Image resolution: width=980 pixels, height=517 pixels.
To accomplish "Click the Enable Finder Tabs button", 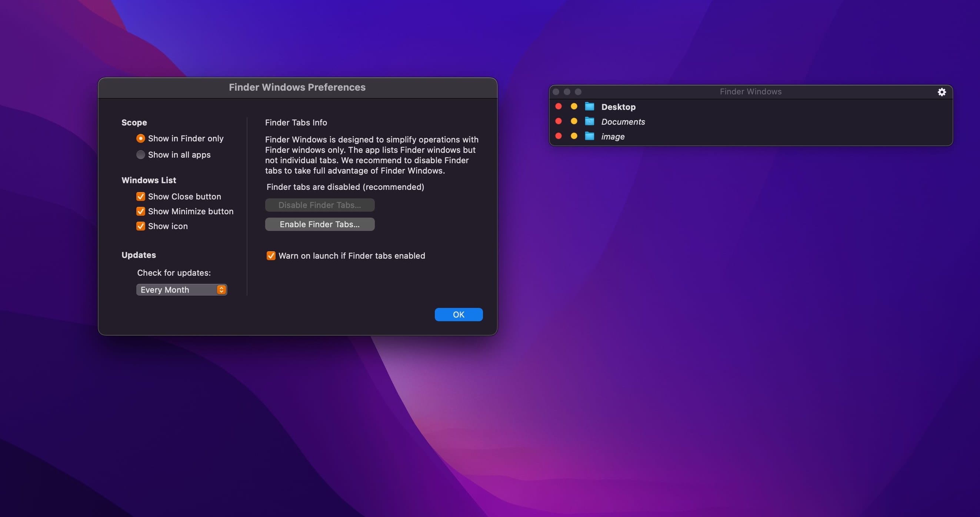I will tap(319, 224).
